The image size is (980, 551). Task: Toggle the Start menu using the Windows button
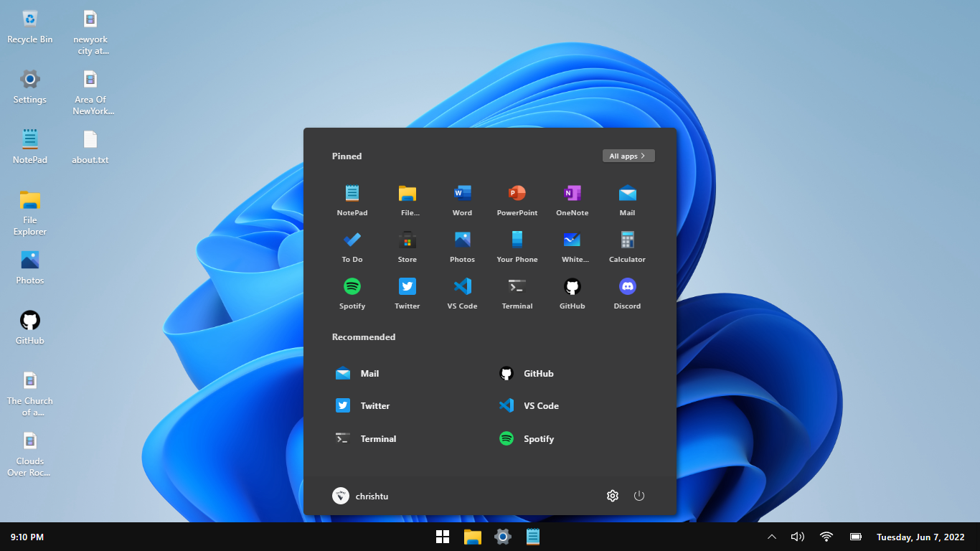pos(443,537)
